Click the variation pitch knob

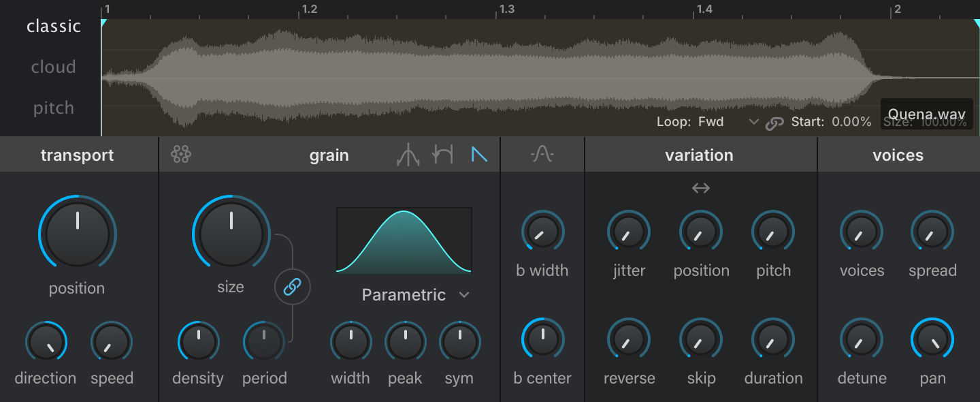(x=773, y=232)
